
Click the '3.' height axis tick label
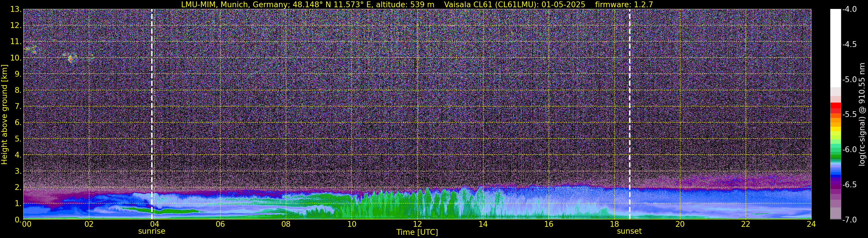pos(18,171)
